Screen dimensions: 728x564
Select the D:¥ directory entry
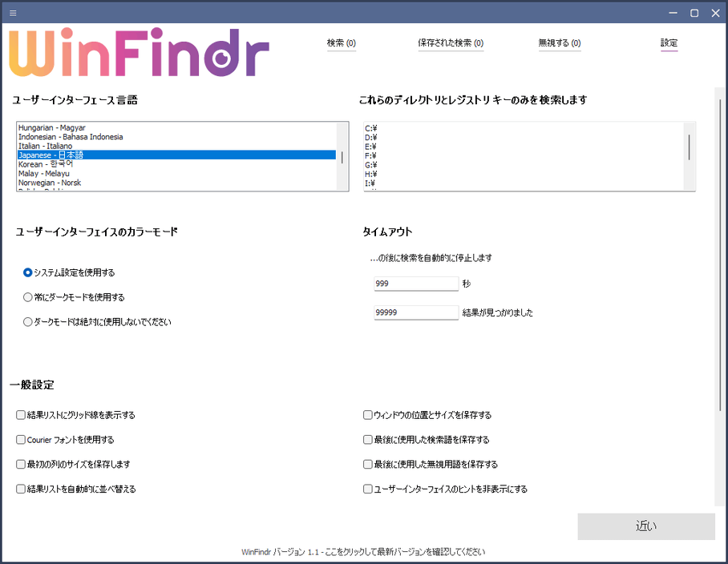point(371,137)
